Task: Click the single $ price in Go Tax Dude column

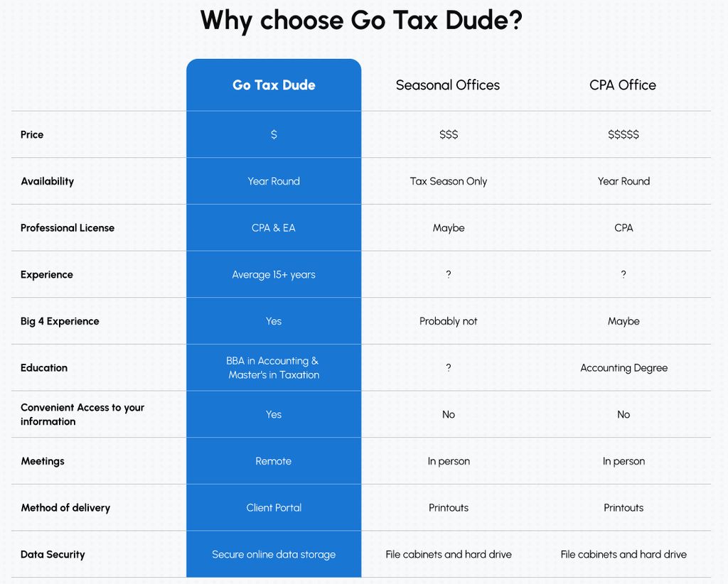Action: point(274,134)
